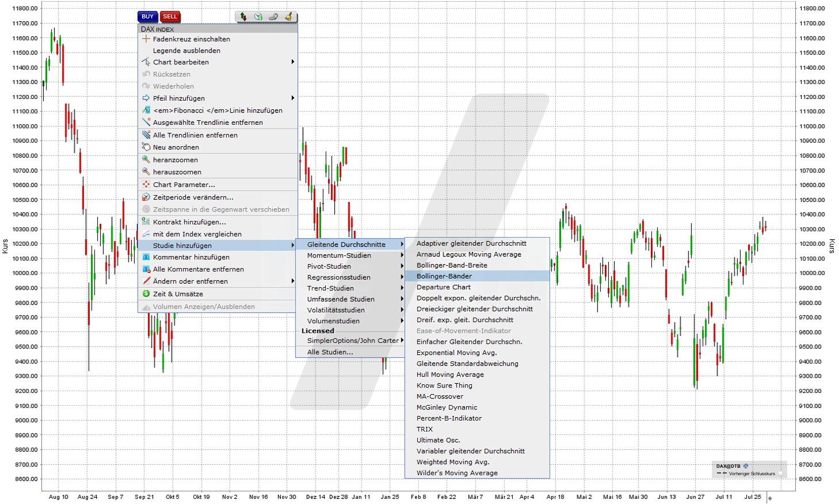
Task: Click the heranzoomen magnifier icon
Action: 145,159
